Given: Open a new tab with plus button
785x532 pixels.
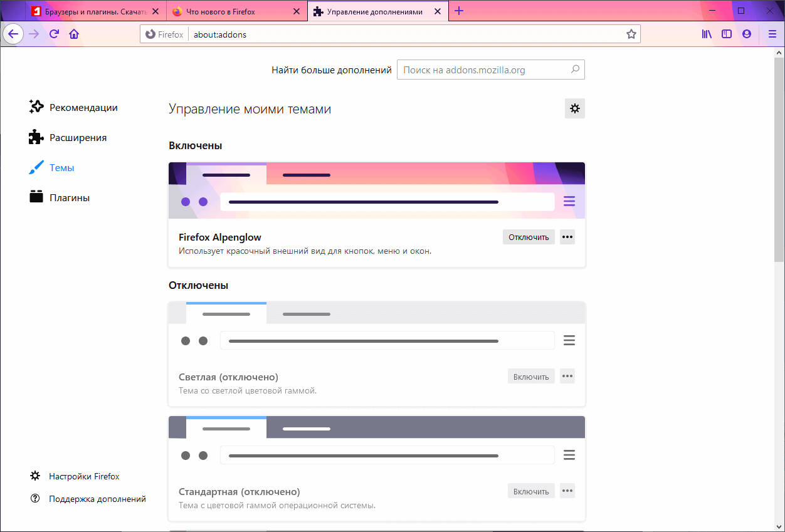Looking at the screenshot, I should tap(459, 11).
